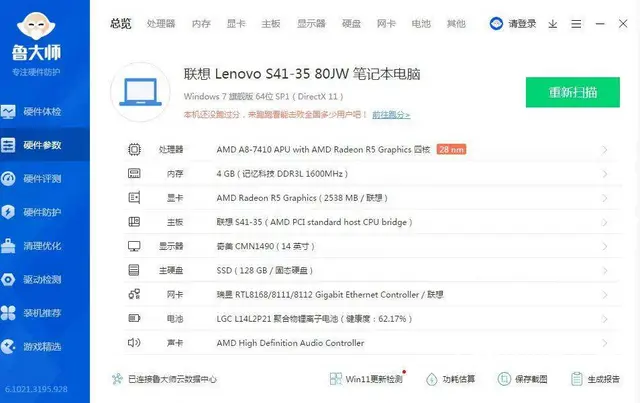Expand the 电池 row chevron

pyautogui.click(x=604, y=319)
